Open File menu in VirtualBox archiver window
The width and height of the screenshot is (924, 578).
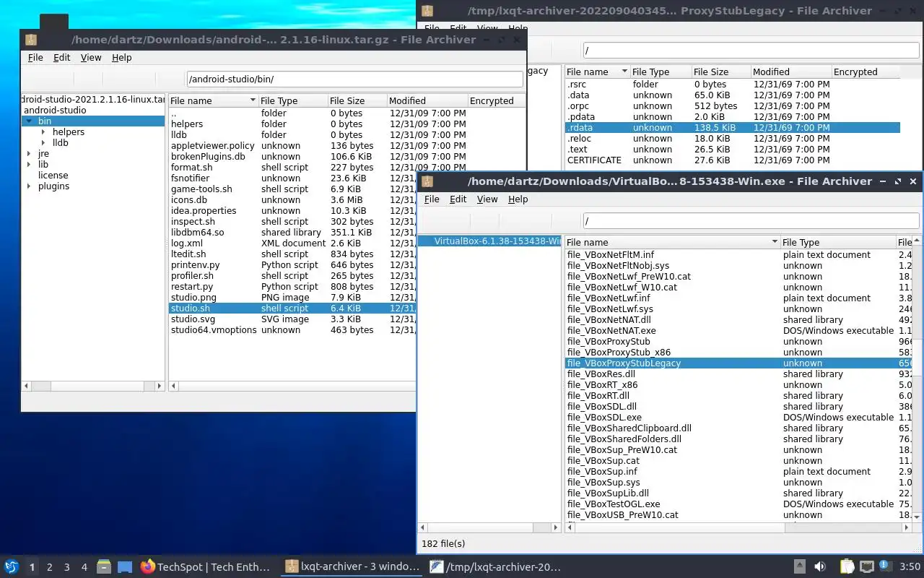(x=432, y=199)
